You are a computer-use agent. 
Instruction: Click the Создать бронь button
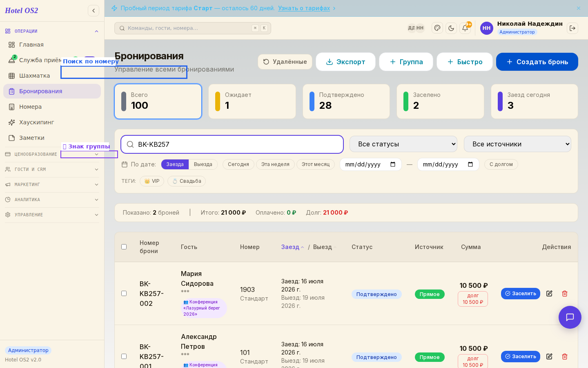[537, 62]
